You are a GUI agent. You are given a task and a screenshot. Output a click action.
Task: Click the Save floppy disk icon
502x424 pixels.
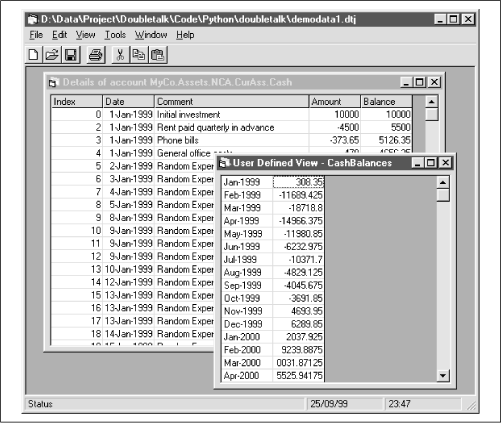[x=71, y=55]
